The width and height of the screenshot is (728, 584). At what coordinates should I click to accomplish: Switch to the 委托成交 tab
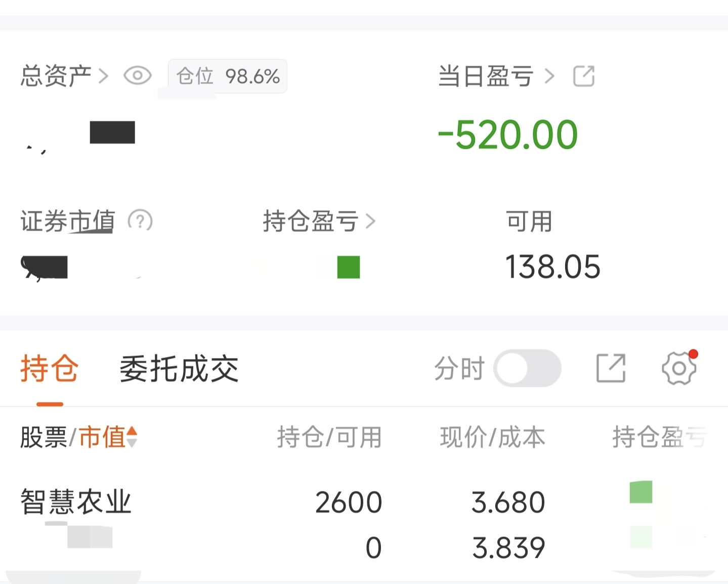[179, 368]
